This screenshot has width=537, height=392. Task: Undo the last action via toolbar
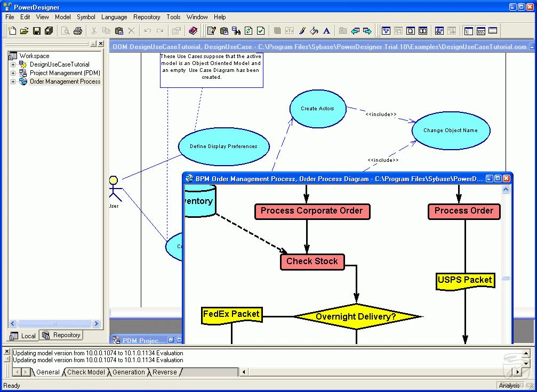(x=148, y=31)
